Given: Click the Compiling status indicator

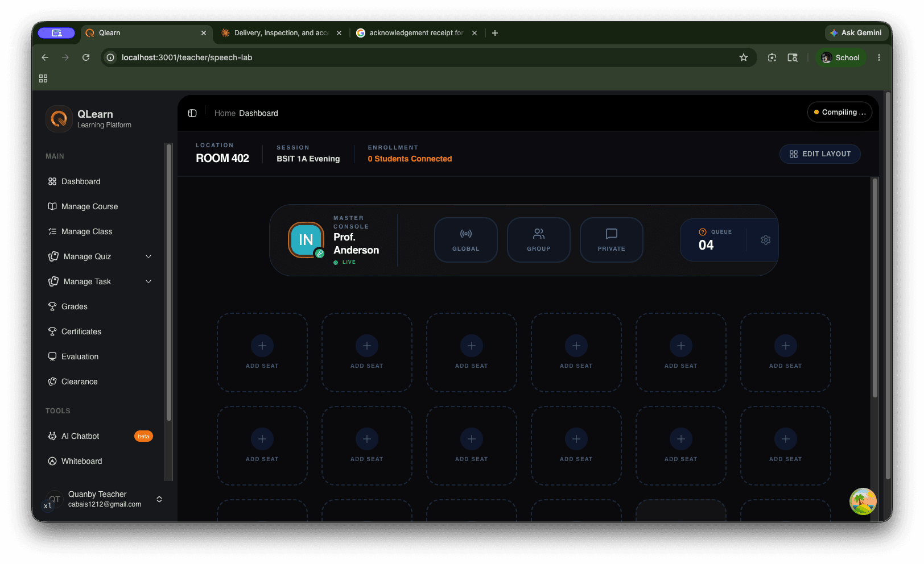Looking at the screenshot, I should pyautogui.click(x=840, y=112).
